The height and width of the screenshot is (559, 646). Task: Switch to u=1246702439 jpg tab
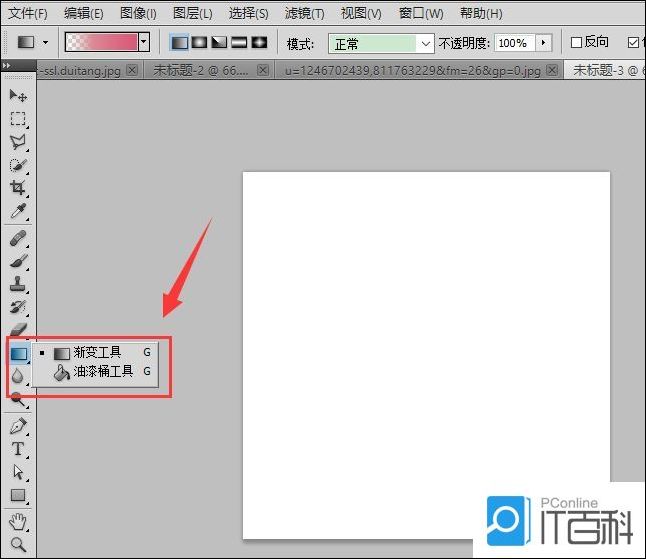412,71
